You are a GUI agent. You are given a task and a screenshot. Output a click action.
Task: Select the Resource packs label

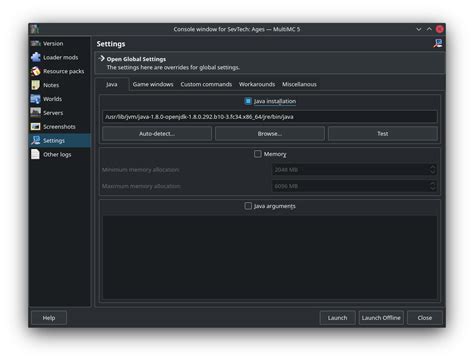pyautogui.click(x=64, y=71)
